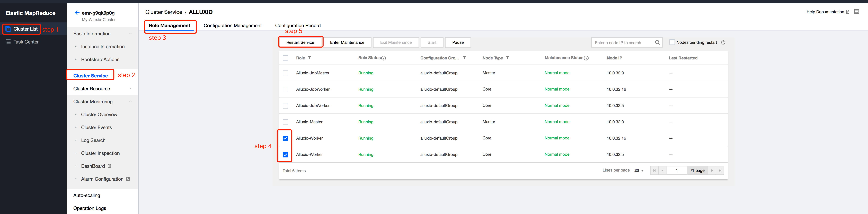
Task: Click the Start button
Action: [x=432, y=42]
